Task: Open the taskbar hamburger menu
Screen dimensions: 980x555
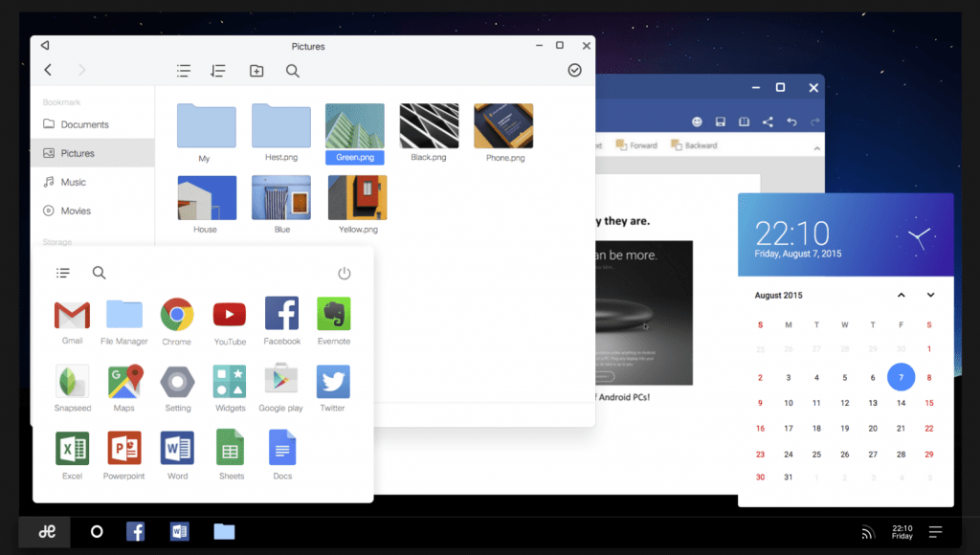Action: (934, 531)
